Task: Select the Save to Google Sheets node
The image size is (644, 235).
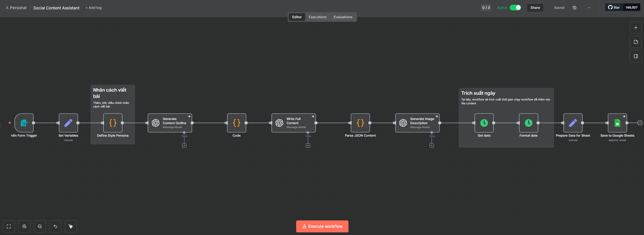Action: click(x=617, y=123)
